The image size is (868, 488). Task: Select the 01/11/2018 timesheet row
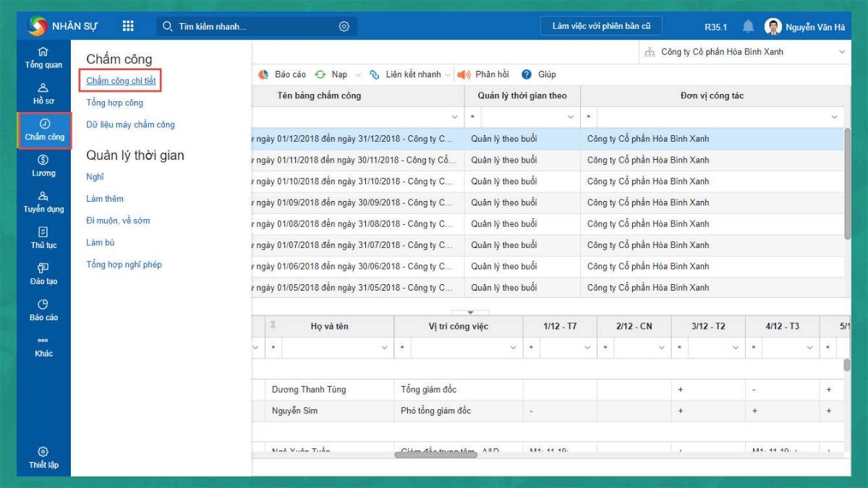click(x=548, y=160)
